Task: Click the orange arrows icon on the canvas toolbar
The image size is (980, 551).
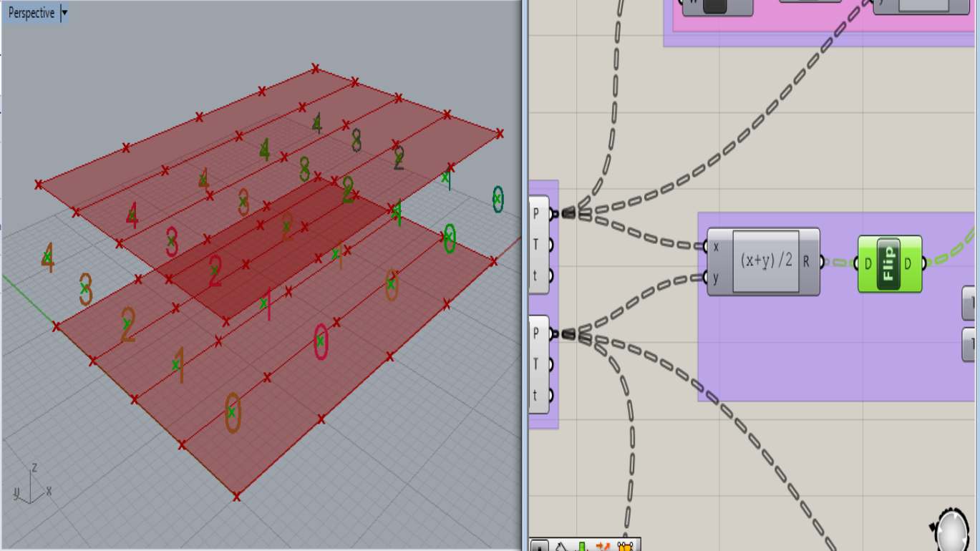Action: (603, 545)
